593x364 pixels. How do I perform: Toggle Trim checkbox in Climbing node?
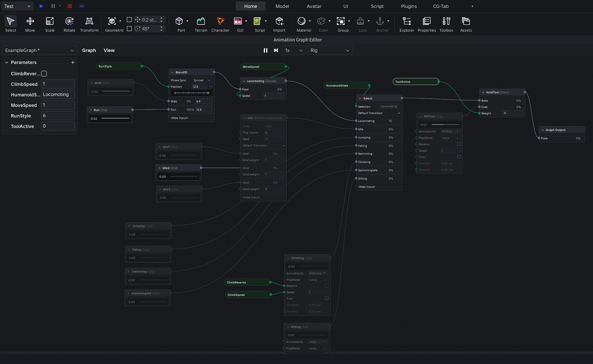pyautogui.click(x=327, y=298)
